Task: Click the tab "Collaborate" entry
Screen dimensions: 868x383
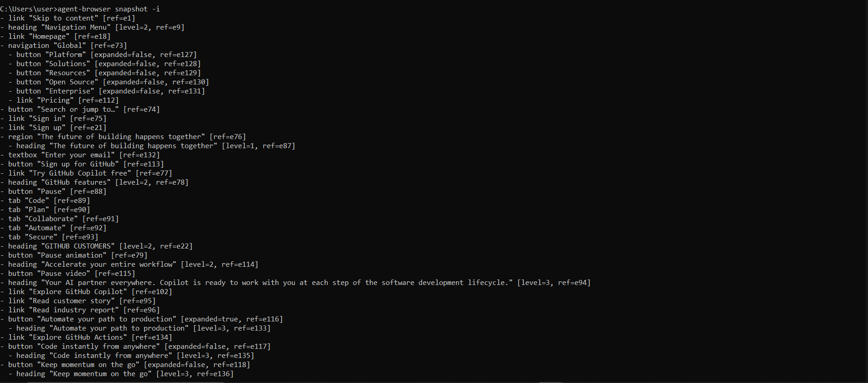Action: [59, 219]
